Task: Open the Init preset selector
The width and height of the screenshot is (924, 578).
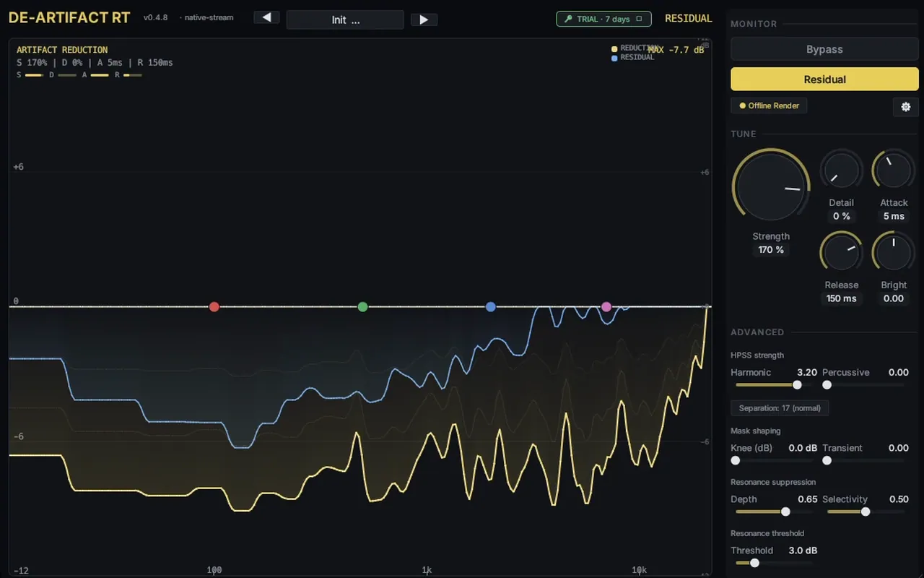Action: (345, 20)
